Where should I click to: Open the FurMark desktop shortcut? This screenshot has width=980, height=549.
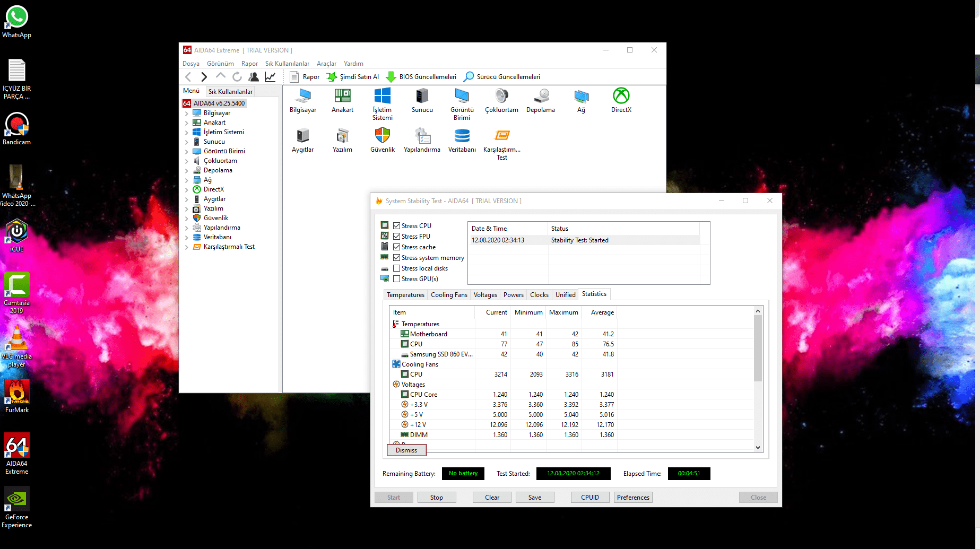(16, 396)
